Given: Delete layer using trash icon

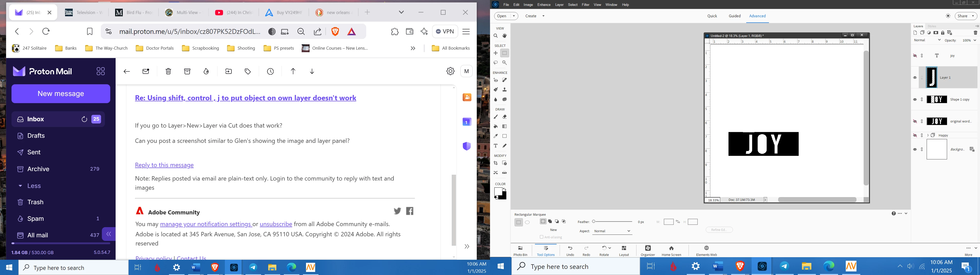Looking at the screenshot, I should pyautogui.click(x=975, y=33).
